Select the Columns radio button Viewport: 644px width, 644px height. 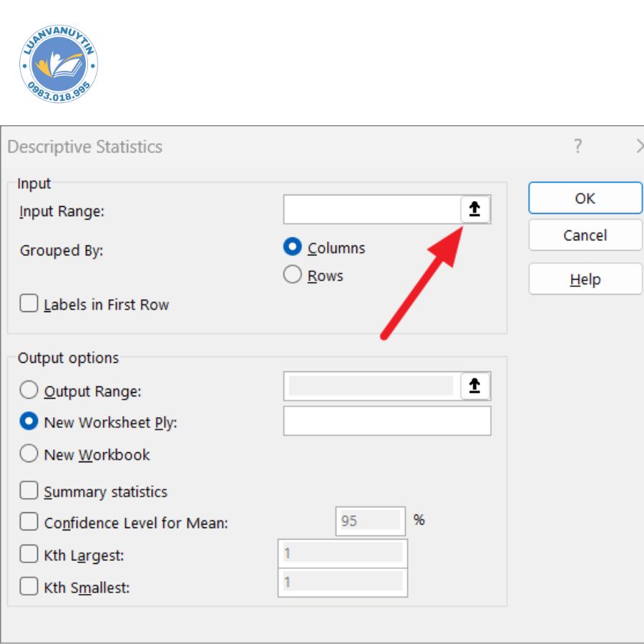point(293,248)
